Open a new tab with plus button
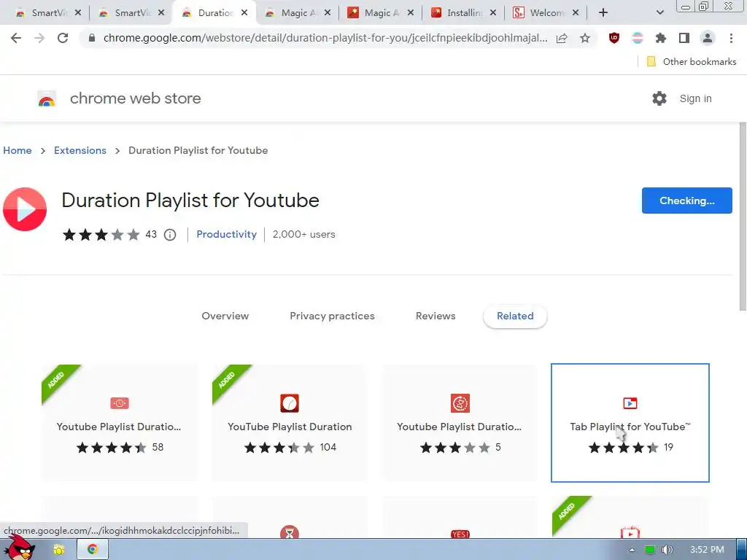 603,12
